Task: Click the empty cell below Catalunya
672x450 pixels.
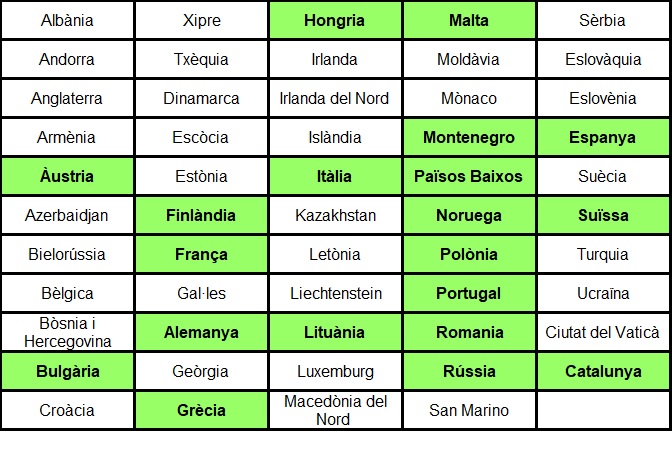Action: click(603, 410)
